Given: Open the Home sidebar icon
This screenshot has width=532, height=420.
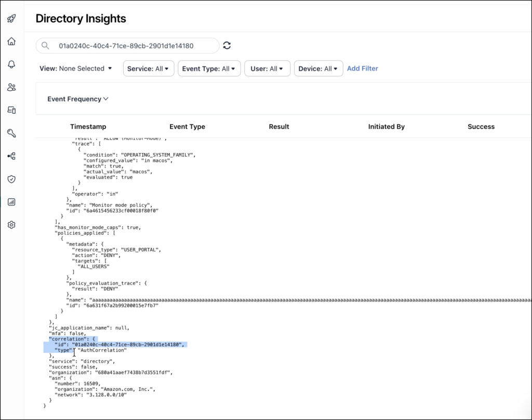Looking at the screenshot, I should coord(11,42).
